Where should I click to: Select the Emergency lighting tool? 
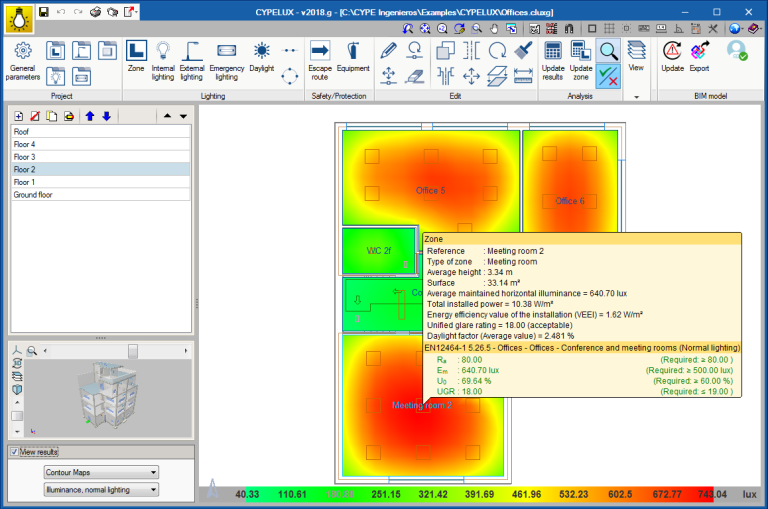coord(227,58)
